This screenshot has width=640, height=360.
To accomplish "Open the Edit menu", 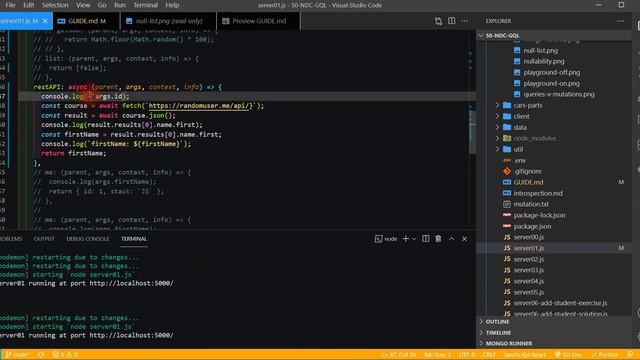I will (x=29, y=5).
